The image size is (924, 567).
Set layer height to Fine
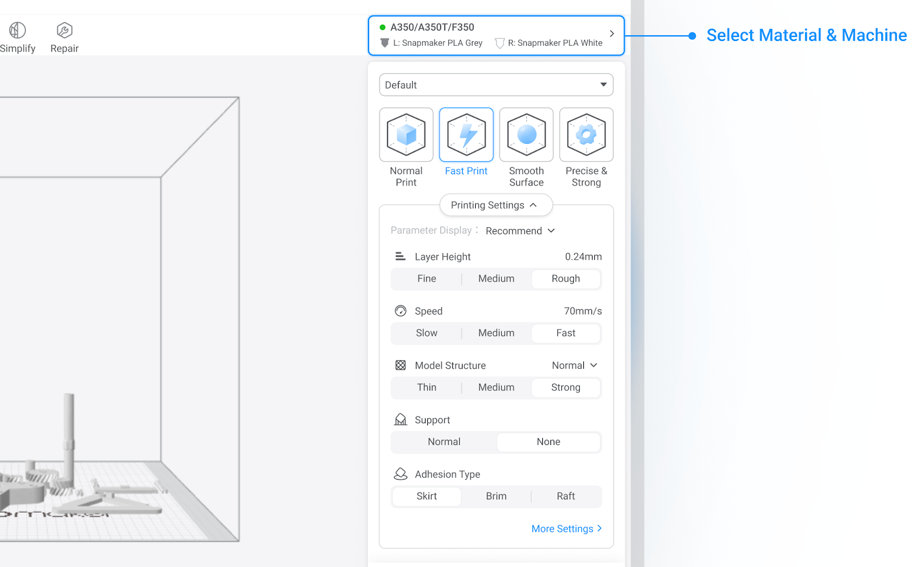pyautogui.click(x=427, y=279)
